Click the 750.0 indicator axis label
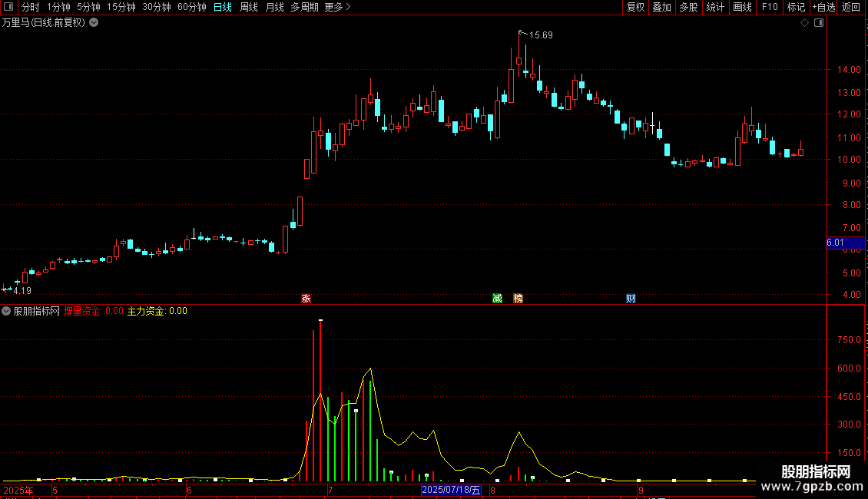This screenshot has height=499, width=868. 849,339
